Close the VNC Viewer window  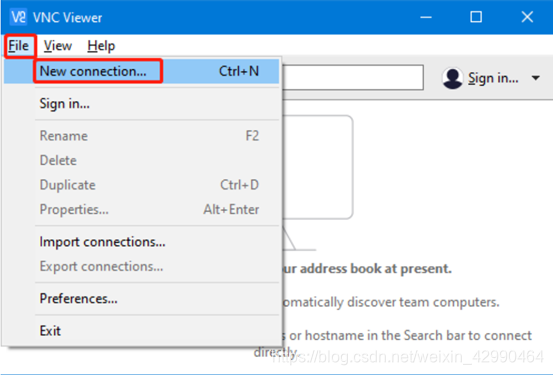527,17
